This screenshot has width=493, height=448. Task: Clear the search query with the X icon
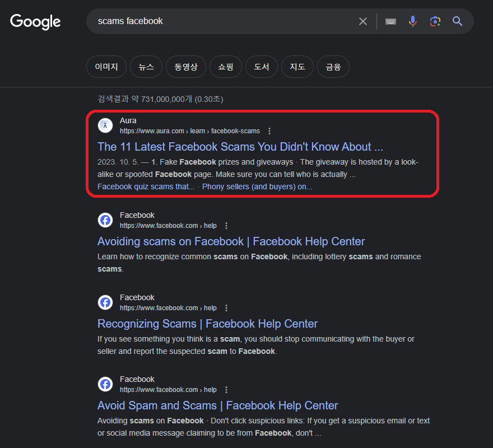pyautogui.click(x=362, y=21)
